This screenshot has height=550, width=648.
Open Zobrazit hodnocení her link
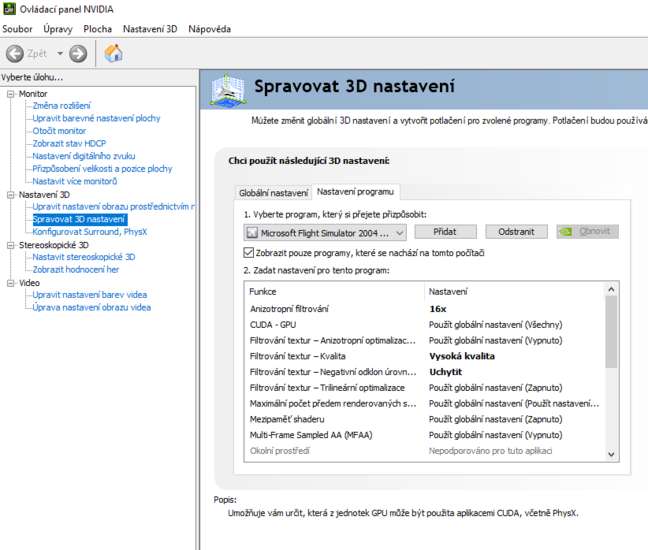[x=76, y=269]
